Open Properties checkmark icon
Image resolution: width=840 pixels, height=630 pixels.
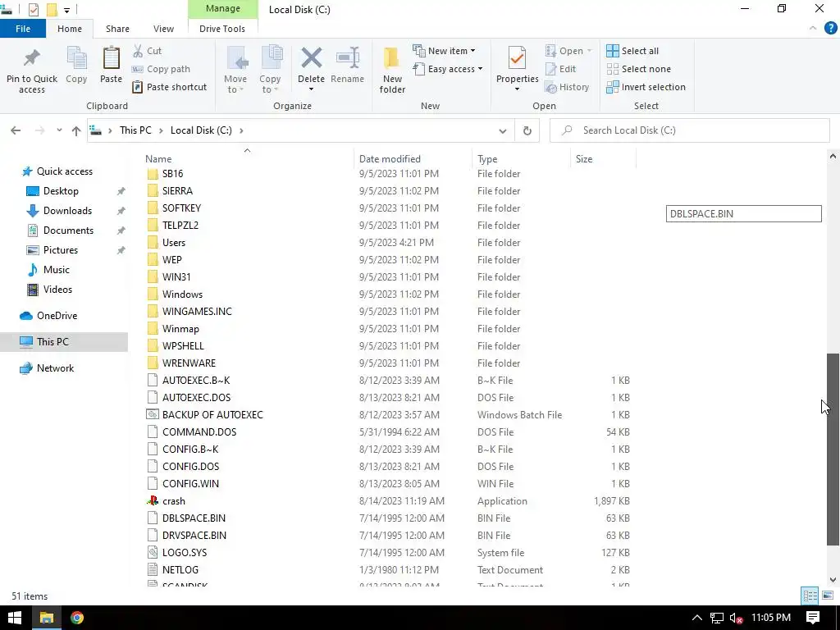coord(517,58)
